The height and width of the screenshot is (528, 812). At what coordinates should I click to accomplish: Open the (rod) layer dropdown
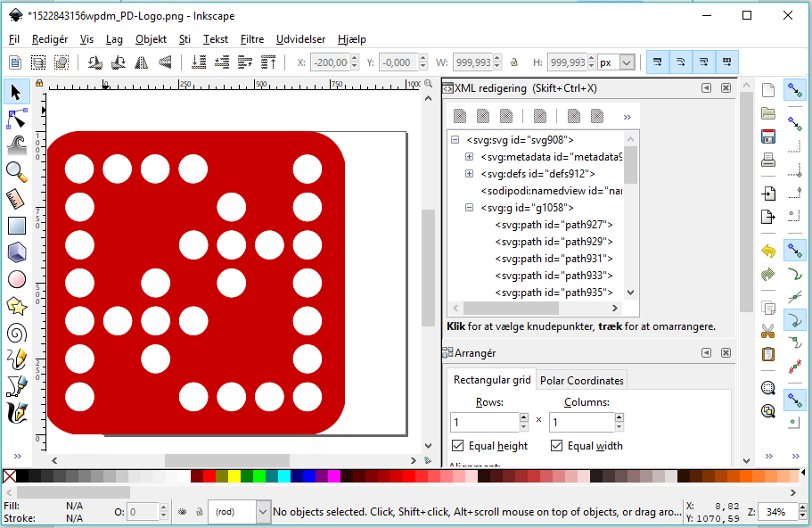pyautogui.click(x=263, y=512)
